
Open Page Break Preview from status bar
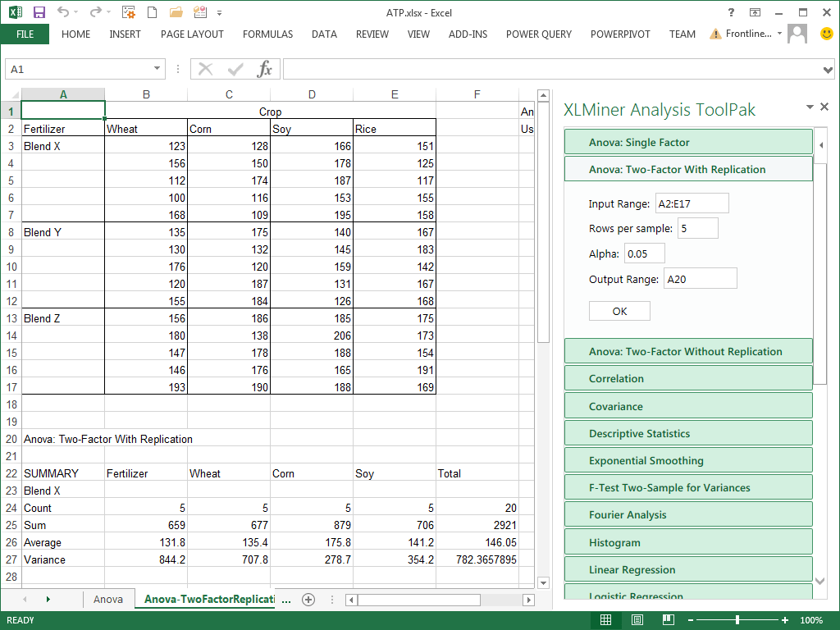[x=668, y=619]
